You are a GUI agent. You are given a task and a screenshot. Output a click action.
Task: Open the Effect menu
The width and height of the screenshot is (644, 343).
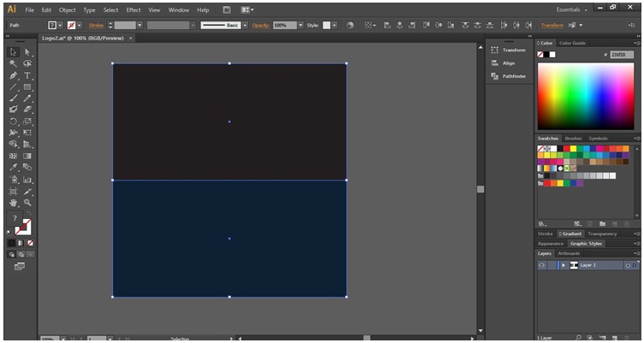[x=133, y=10]
